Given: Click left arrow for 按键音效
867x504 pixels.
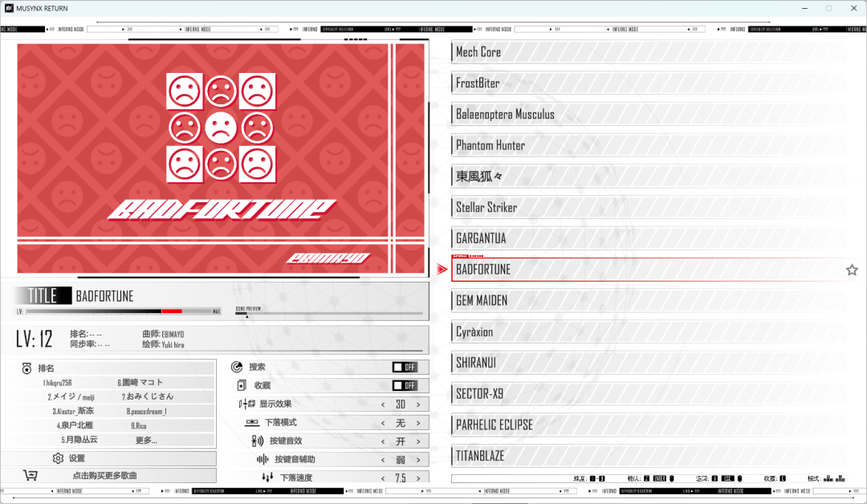Looking at the screenshot, I should point(383,441).
